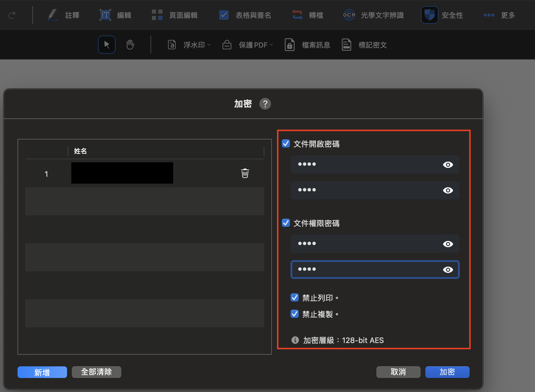Click the 加密 encrypt button
Viewport: 535px width, 392px height.
coord(447,372)
